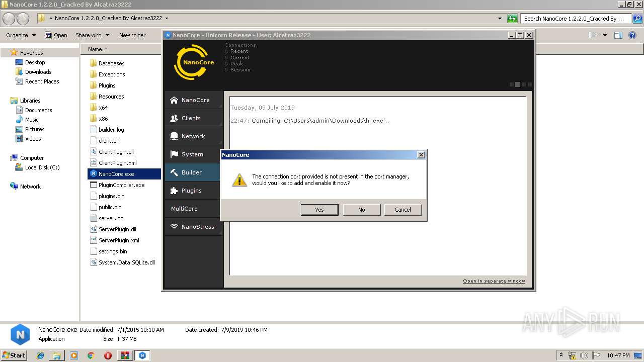644x362 pixels.
Task: Open the Explorer help button
Action: 633,35
